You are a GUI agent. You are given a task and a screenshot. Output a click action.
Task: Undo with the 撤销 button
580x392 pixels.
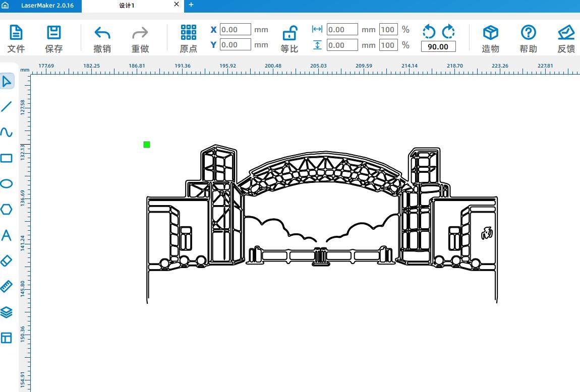click(102, 39)
